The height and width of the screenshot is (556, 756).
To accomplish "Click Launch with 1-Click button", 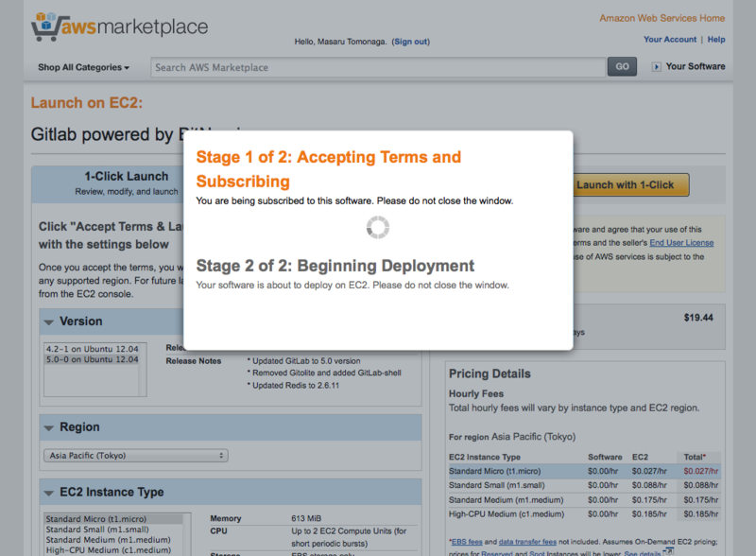I will pos(630,184).
